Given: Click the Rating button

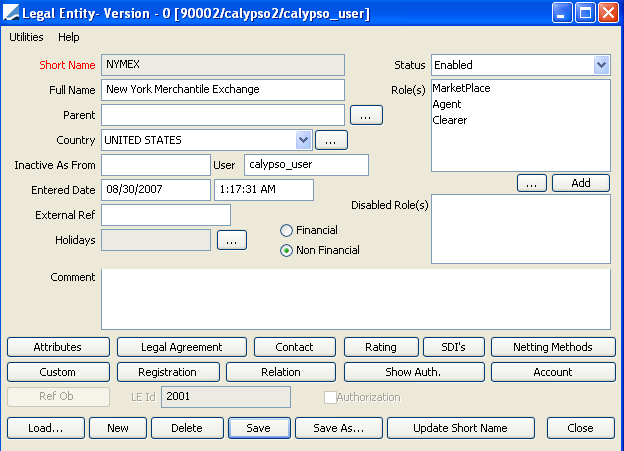Looking at the screenshot, I should [381, 347].
